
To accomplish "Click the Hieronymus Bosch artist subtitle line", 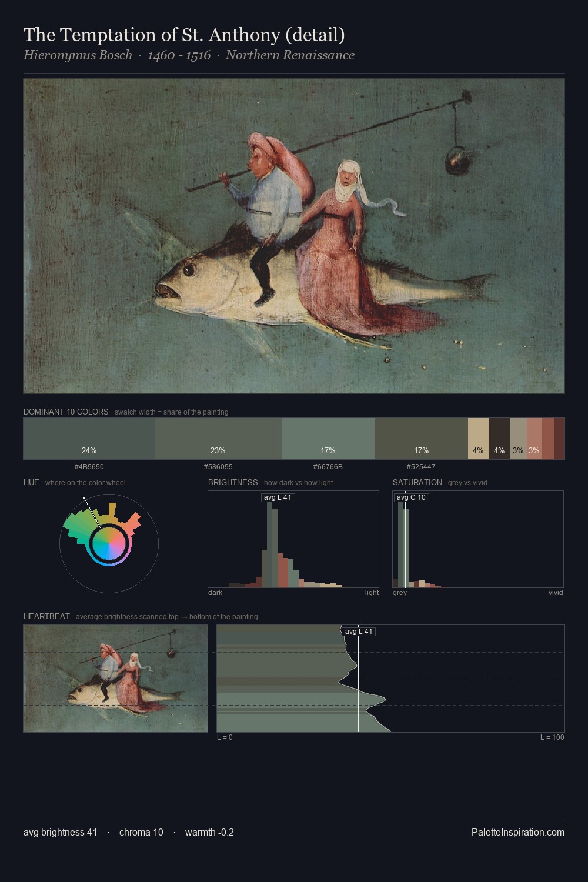I will click(189, 55).
